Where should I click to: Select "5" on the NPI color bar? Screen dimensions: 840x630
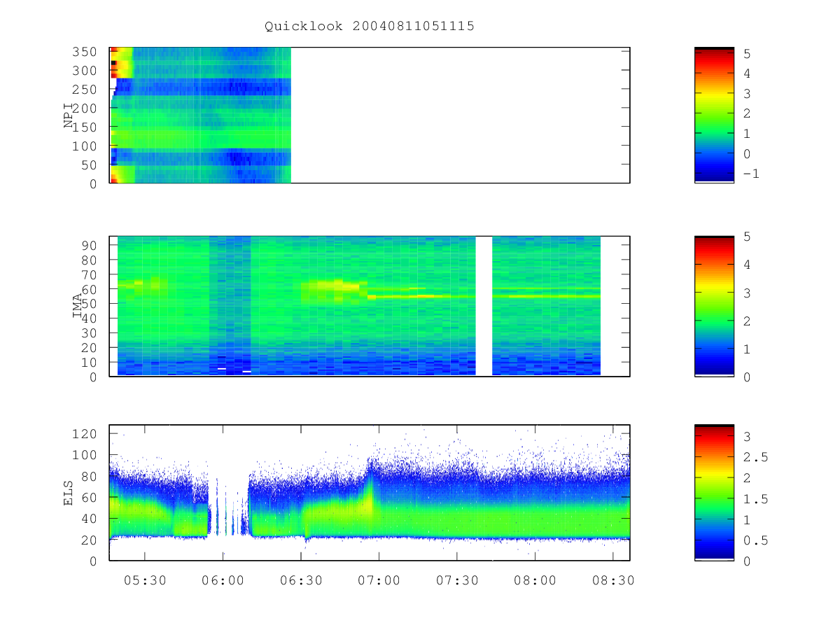point(748,53)
